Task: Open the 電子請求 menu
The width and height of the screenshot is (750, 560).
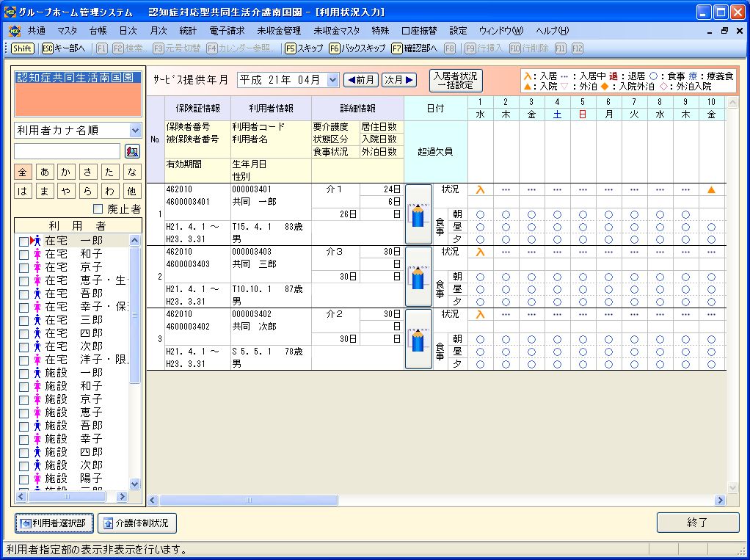Action: [227, 31]
